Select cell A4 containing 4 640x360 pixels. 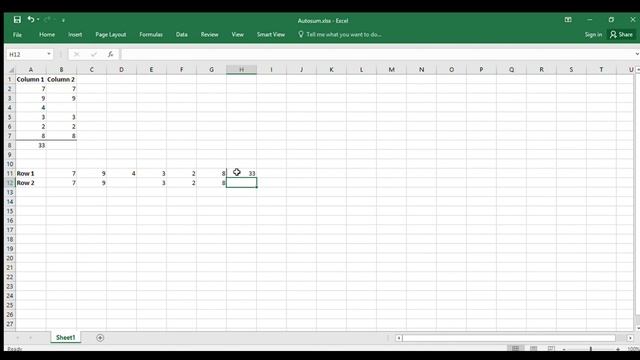pos(31,108)
